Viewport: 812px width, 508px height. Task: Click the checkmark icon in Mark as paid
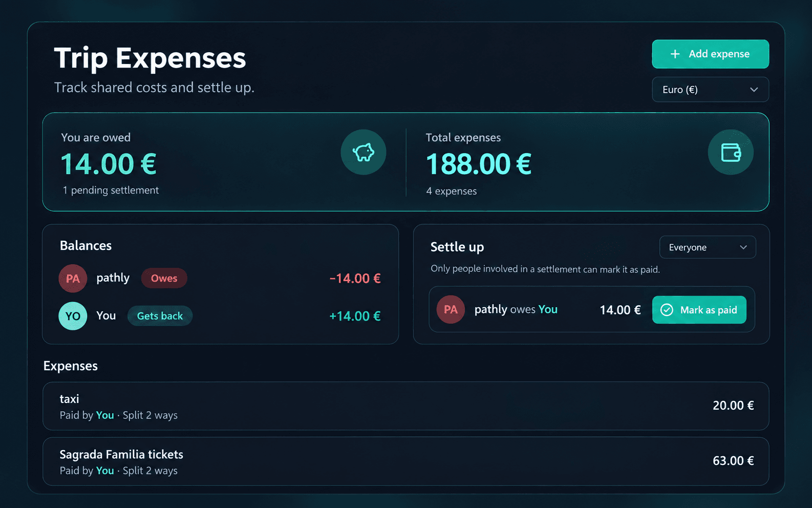click(667, 310)
